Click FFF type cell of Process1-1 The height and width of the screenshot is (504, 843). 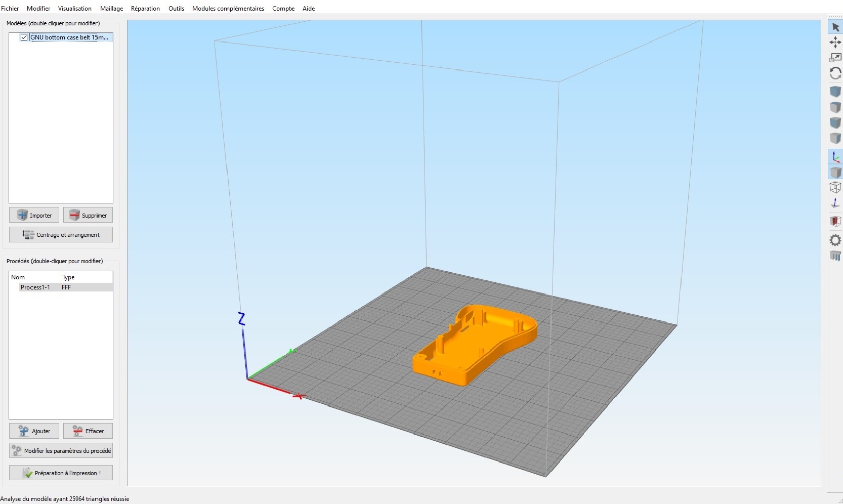click(x=66, y=287)
